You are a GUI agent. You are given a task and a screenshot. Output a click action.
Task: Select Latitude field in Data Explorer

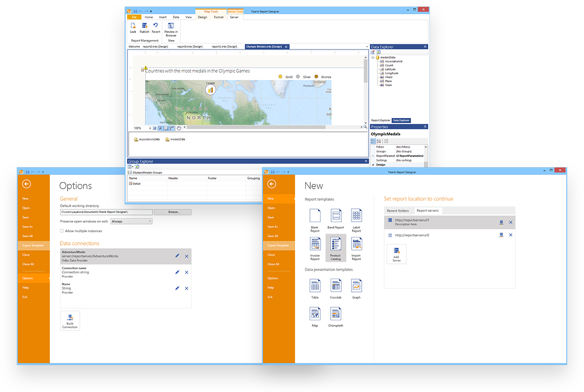click(x=390, y=69)
